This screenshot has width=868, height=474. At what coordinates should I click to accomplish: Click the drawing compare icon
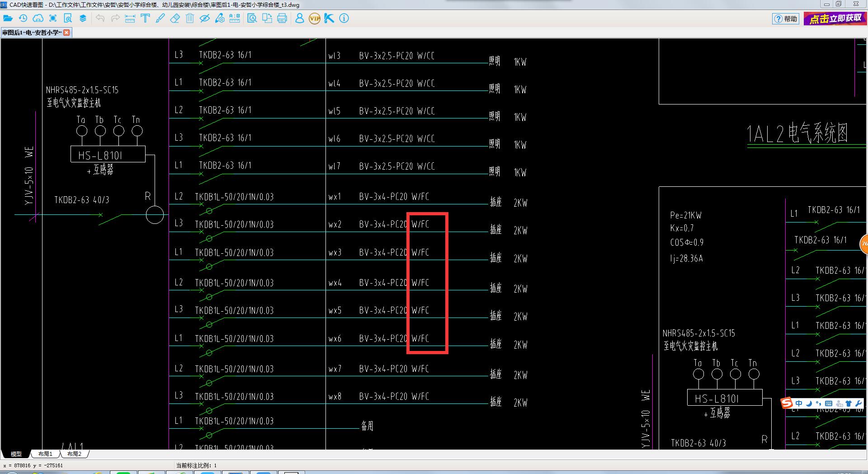(x=267, y=19)
